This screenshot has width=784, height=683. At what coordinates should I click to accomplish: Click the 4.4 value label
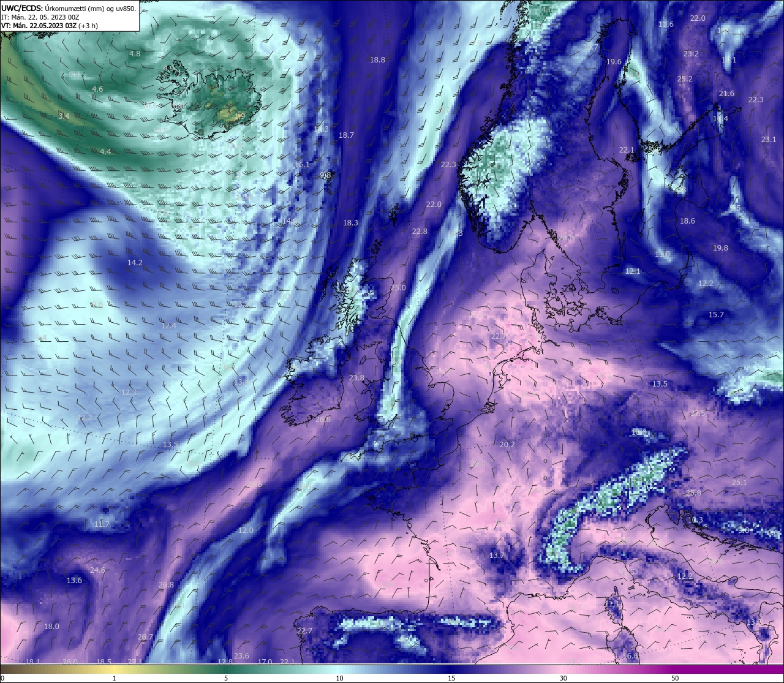click(x=106, y=151)
